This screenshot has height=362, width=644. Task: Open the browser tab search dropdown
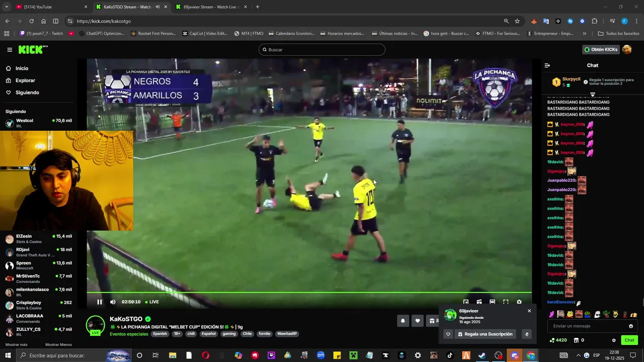pyautogui.click(x=7, y=7)
